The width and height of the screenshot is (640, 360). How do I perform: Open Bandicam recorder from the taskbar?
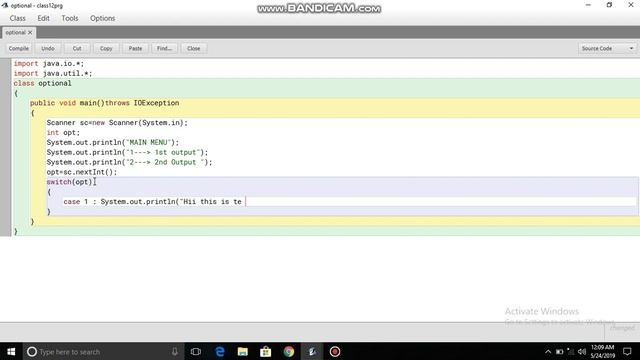335,351
